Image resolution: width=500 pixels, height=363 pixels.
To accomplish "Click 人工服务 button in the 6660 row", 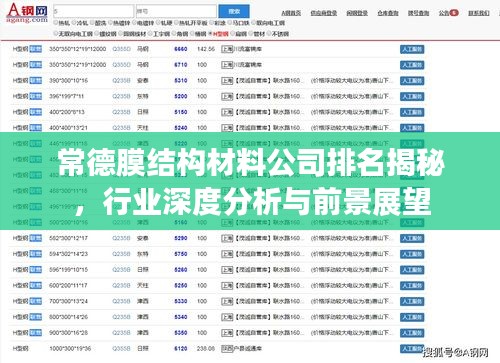I will tap(412, 49).
